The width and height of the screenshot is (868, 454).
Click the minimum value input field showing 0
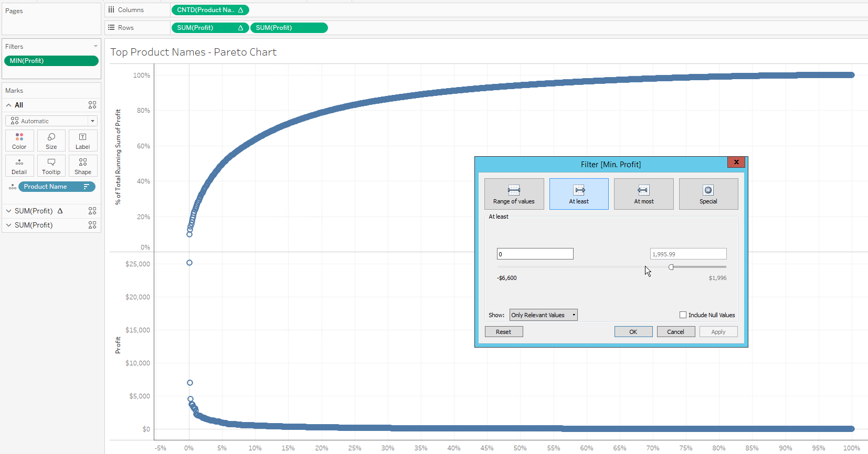tap(535, 254)
